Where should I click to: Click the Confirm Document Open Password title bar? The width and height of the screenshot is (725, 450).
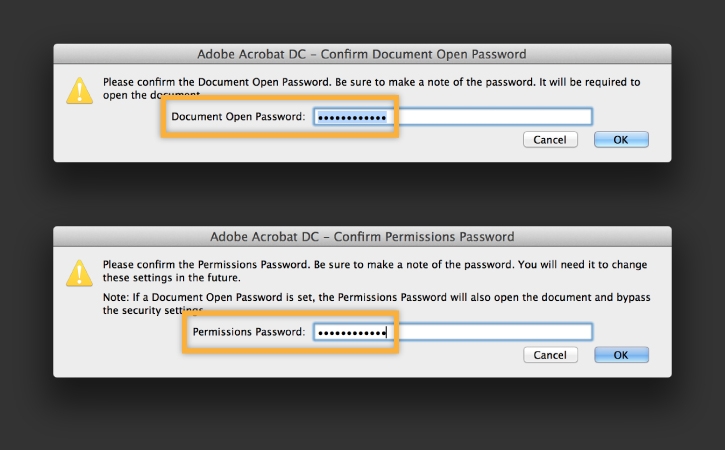pyautogui.click(x=362, y=54)
